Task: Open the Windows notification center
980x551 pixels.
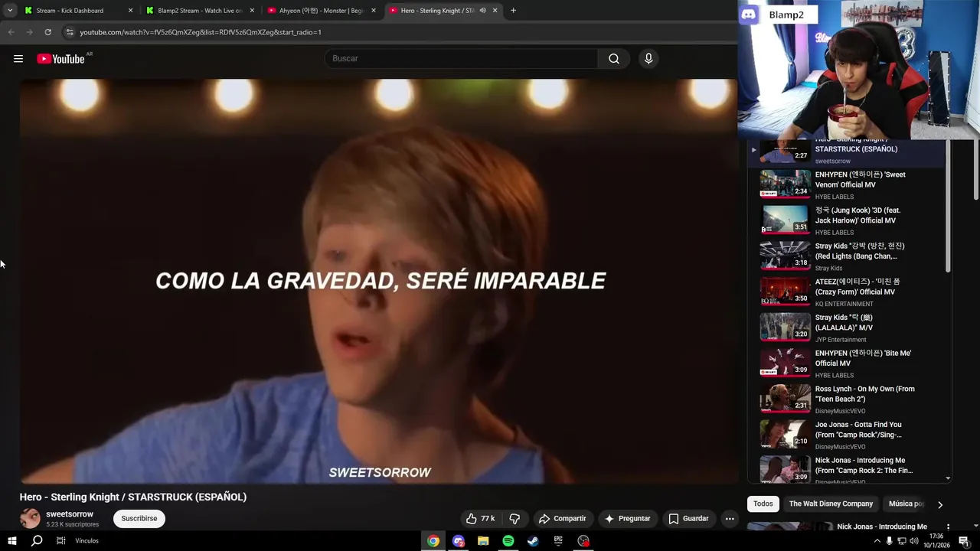Action: click(964, 541)
